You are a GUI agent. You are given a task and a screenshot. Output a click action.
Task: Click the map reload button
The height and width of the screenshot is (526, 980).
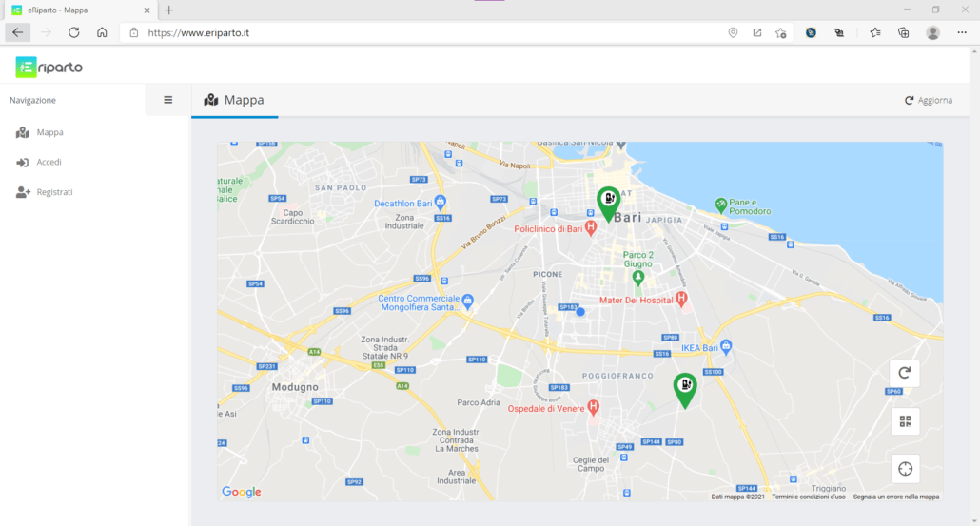pyautogui.click(x=905, y=373)
